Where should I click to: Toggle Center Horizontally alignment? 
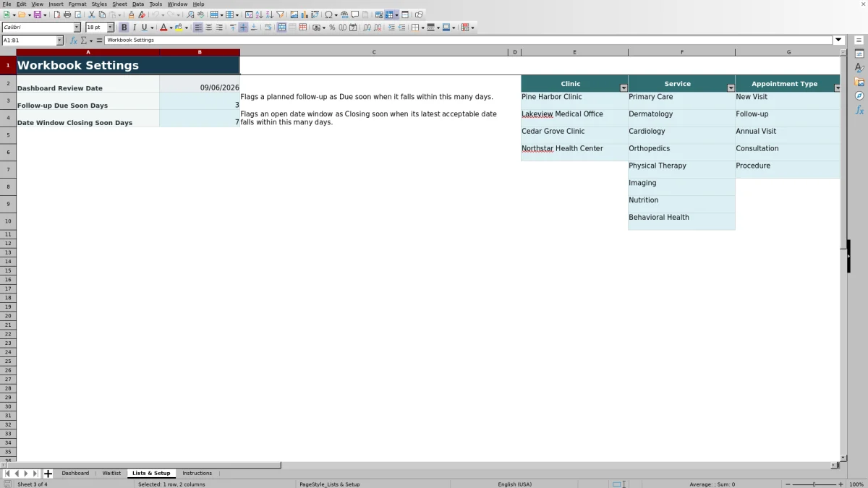pos(209,27)
